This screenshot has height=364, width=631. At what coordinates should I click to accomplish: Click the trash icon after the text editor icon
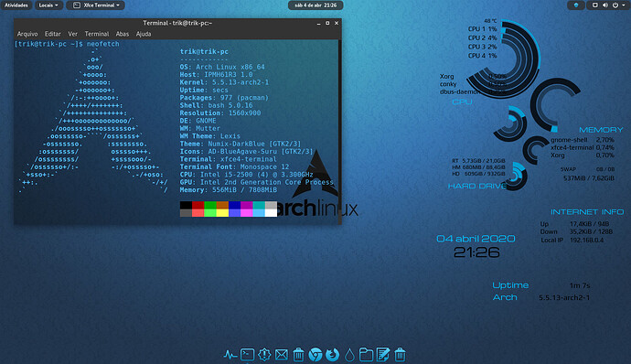(x=400, y=355)
